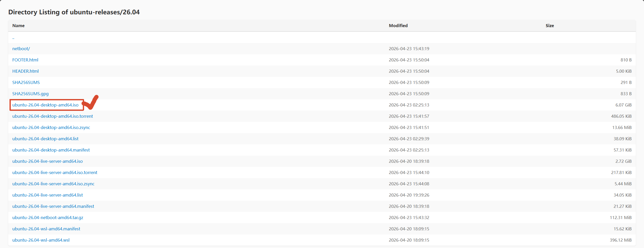The height and width of the screenshot is (248, 644).
Task: Download the desktop-amd64.iso.torrent file
Action: 53,116
